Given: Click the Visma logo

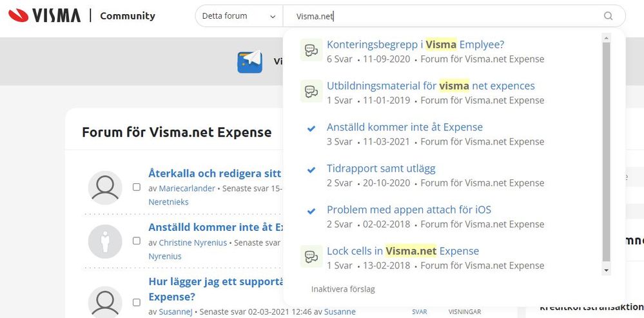Looking at the screenshot, I should point(44,16).
